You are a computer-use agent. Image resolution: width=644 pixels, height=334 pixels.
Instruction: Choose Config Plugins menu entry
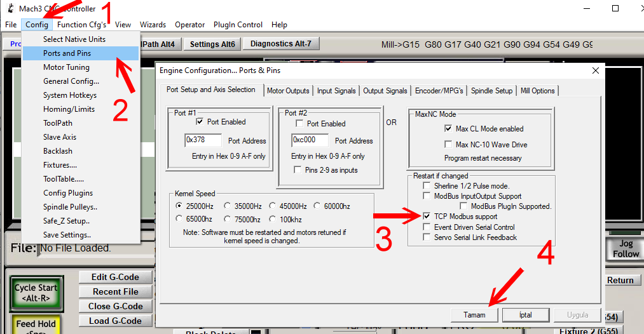[x=81, y=193]
